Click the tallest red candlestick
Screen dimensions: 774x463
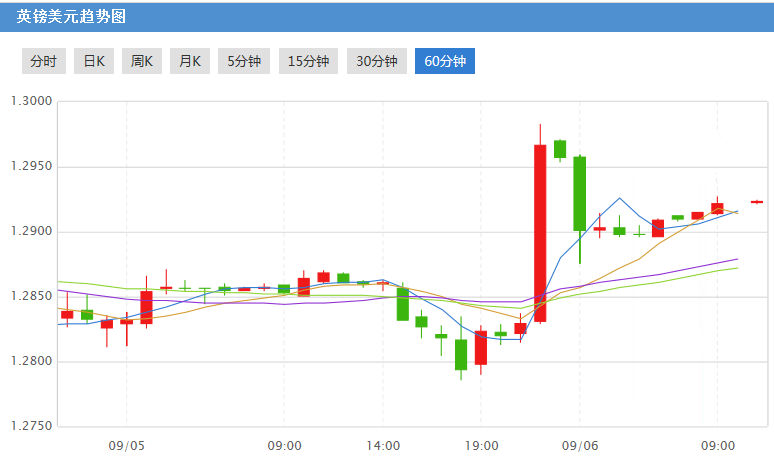[x=540, y=233]
